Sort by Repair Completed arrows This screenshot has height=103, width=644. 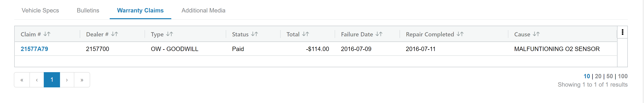click(x=460, y=34)
